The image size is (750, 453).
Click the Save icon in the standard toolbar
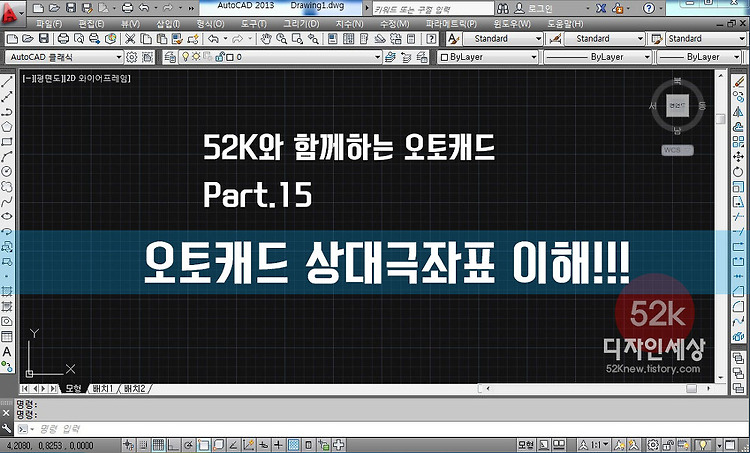pos(44,39)
